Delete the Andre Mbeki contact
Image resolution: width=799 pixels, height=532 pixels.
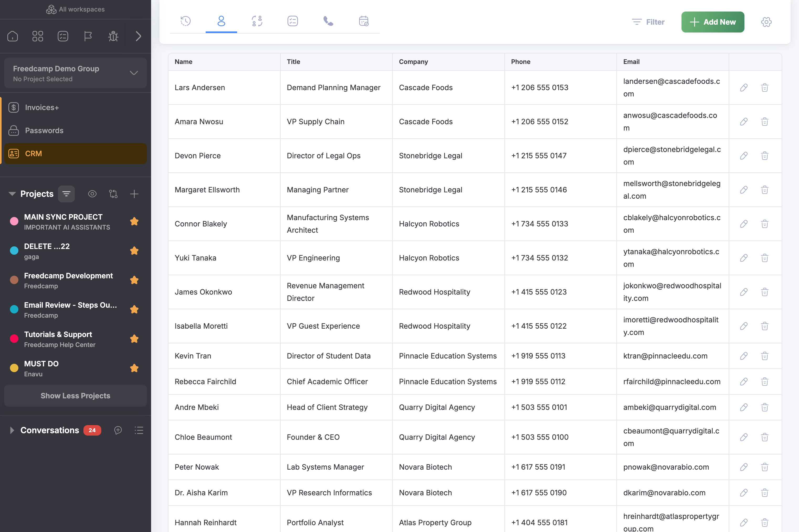pos(765,407)
